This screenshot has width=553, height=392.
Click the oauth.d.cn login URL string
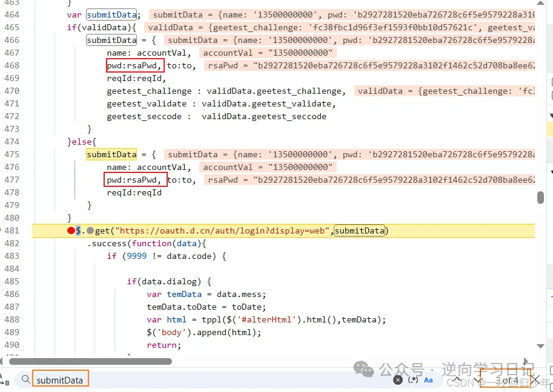point(224,230)
